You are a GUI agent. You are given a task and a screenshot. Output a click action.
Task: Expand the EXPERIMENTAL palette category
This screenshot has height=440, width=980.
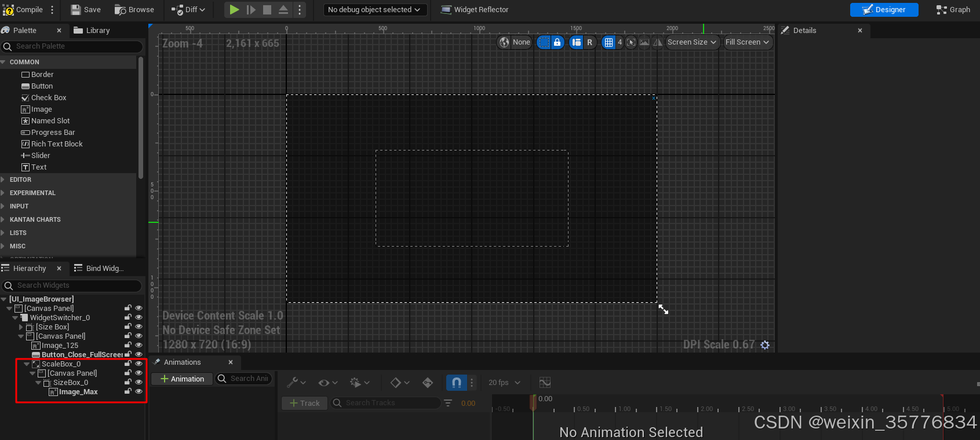point(3,193)
